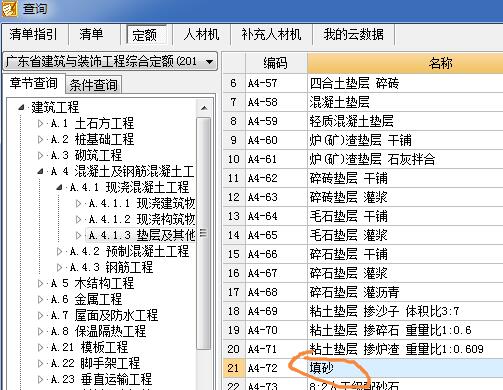Expand the A.4.2 预制混凝土工程 node
Screen dimensions: 503x390
coord(59,251)
